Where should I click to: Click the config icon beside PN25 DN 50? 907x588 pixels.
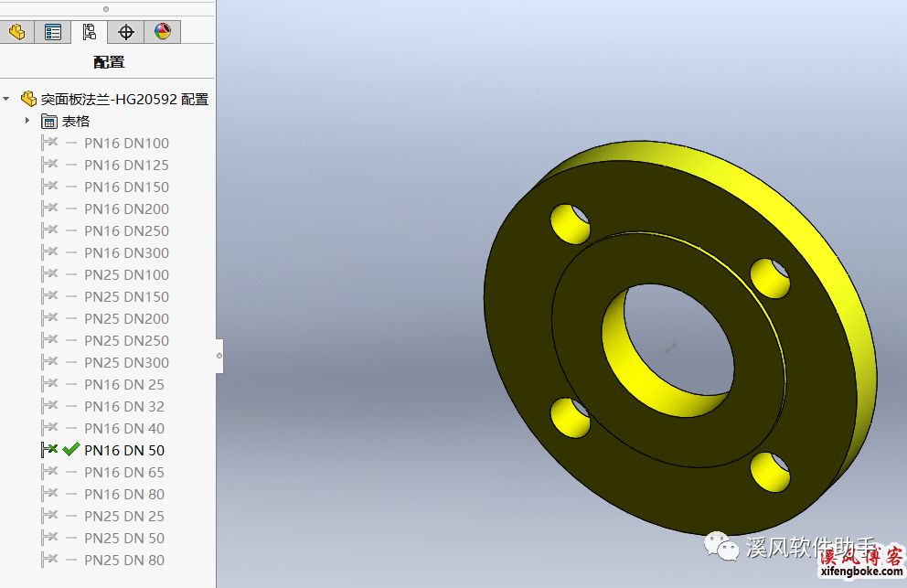(x=49, y=538)
